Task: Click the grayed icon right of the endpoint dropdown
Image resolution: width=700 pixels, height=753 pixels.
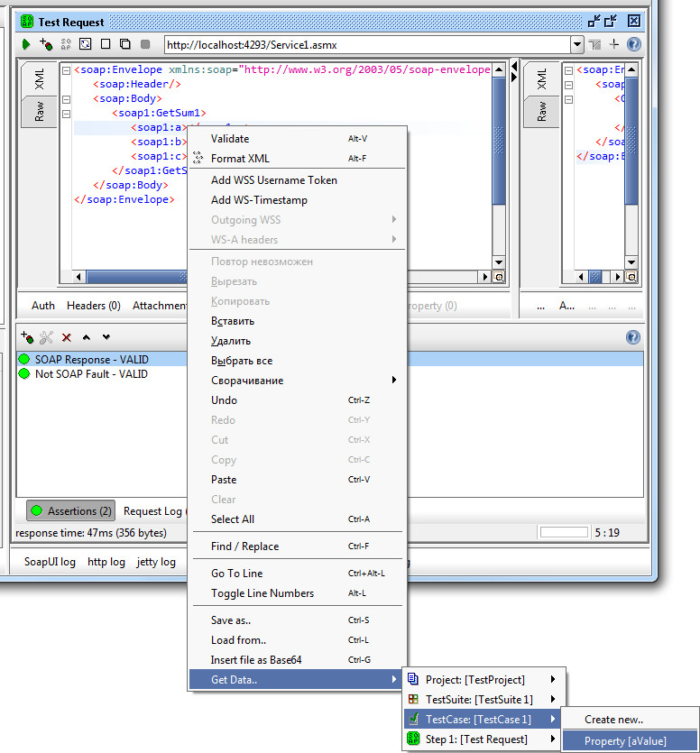Action: (594, 45)
